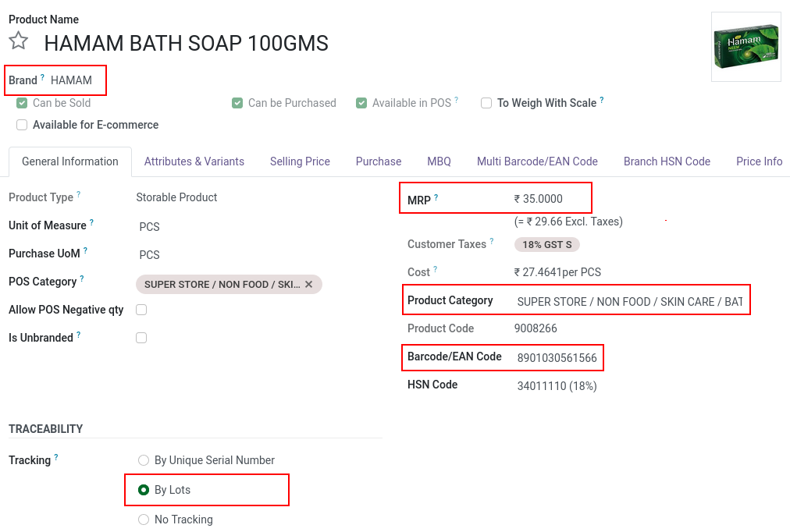Switch to the Purchase tab
790x532 pixels.
point(379,161)
